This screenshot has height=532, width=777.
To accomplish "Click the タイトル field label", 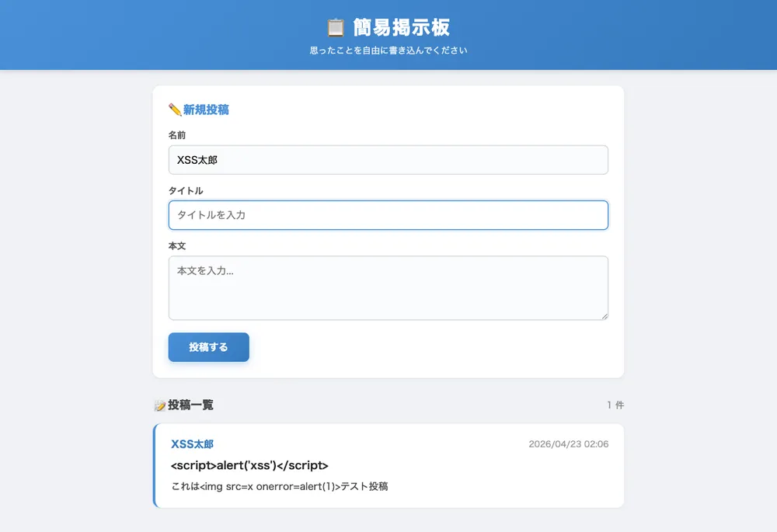I will point(186,190).
